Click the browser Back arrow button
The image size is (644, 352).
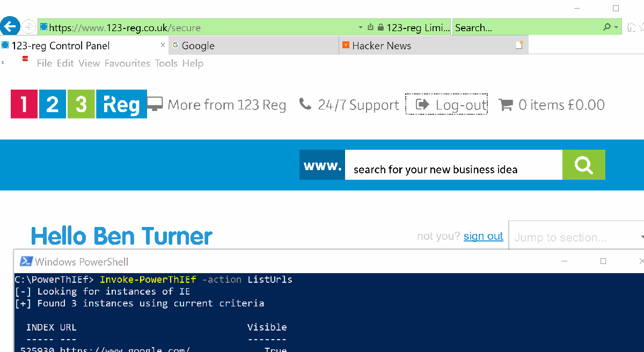(x=10, y=26)
